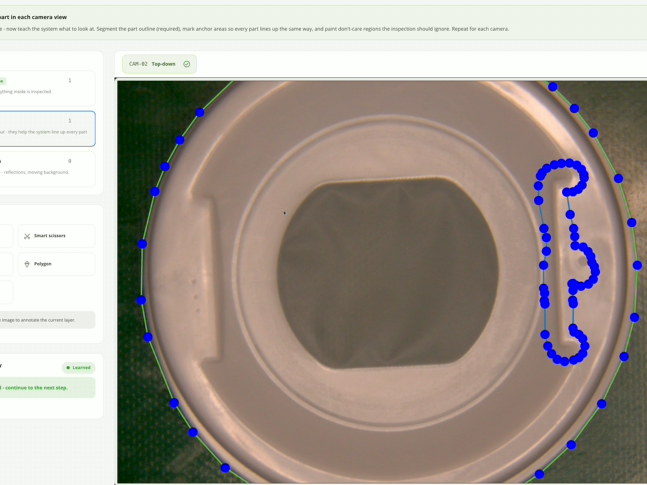
Task: Click the green "Learned" status badge
Action: (78, 367)
